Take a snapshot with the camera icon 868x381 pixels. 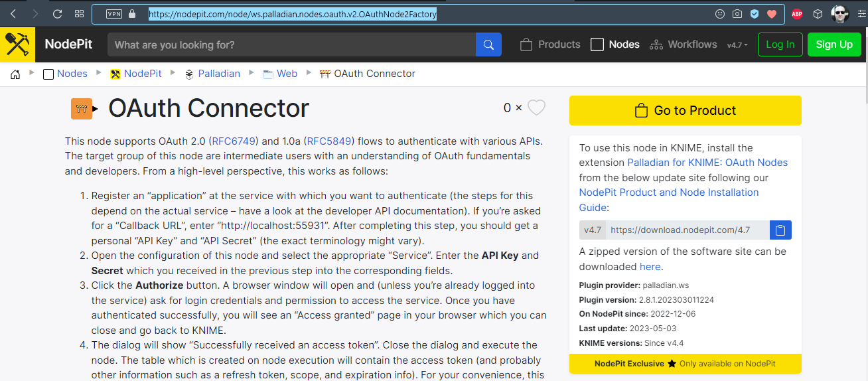pos(737,14)
